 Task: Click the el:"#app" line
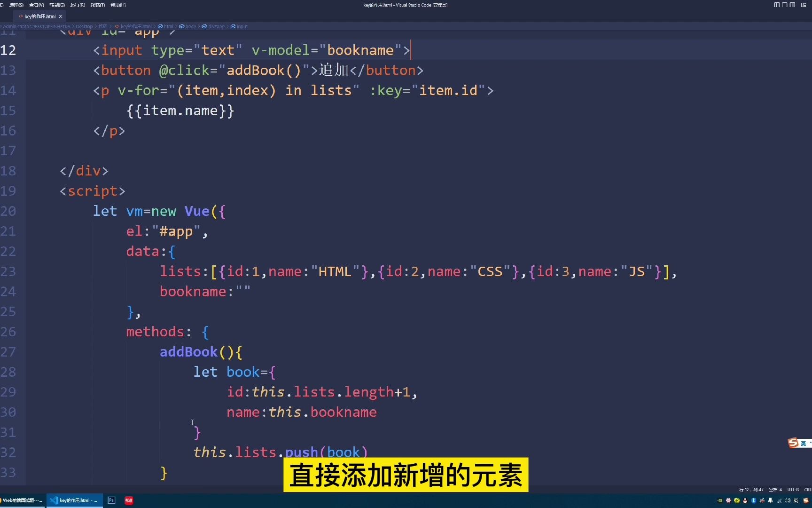(x=167, y=231)
